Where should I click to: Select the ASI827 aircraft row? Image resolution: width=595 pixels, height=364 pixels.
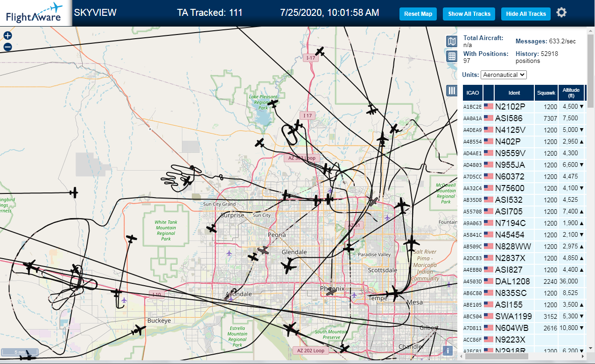(524, 269)
